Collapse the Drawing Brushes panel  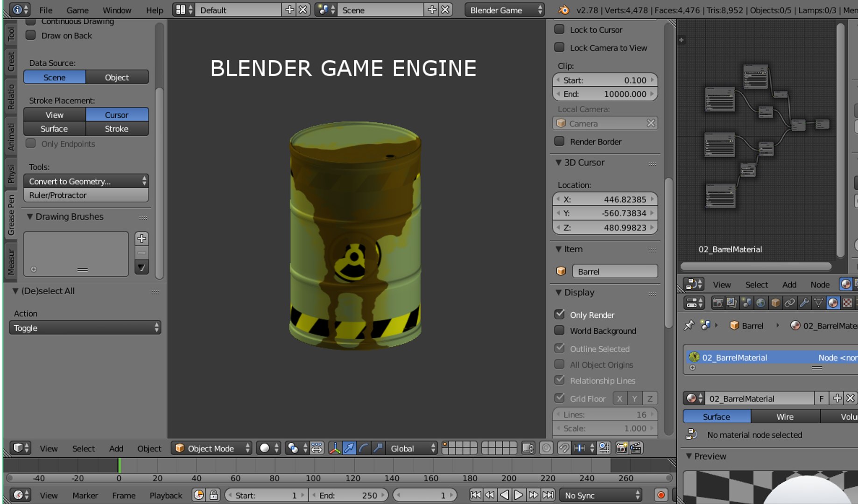point(30,217)
